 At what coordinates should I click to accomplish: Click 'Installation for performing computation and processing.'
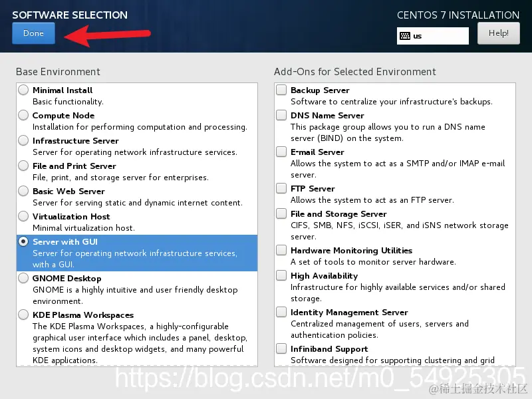click(x=140, y=127)
